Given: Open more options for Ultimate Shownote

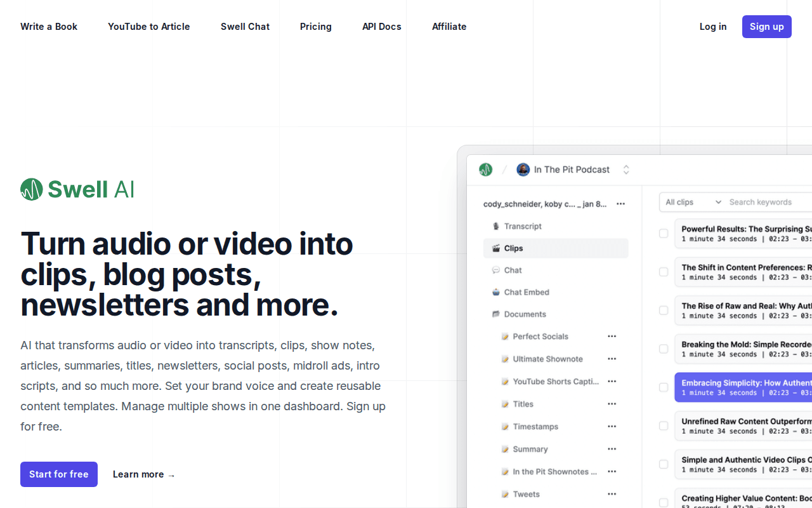Looking at the screenshot, I should (x=612, y=359).
